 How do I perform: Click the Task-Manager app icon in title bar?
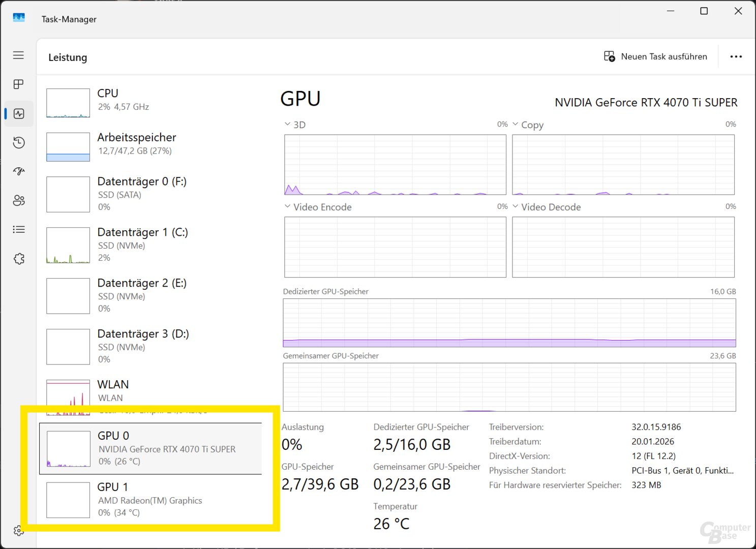tap(19, 18)
